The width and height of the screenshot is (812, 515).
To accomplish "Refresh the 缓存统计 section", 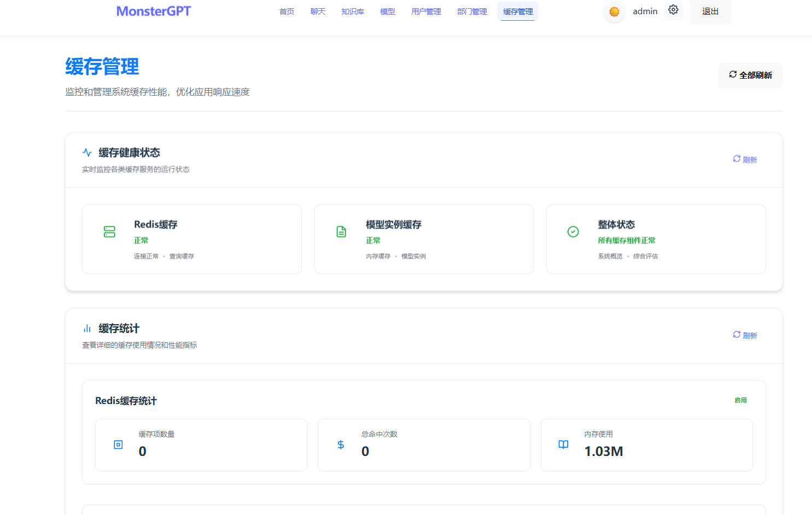I will [x=745, y=335].
